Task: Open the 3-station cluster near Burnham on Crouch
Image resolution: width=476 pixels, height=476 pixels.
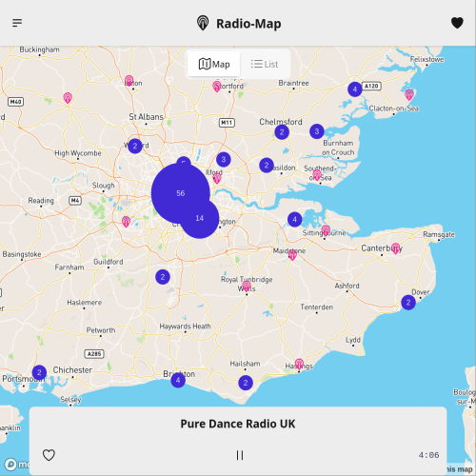Action: [x=317, y=131]
